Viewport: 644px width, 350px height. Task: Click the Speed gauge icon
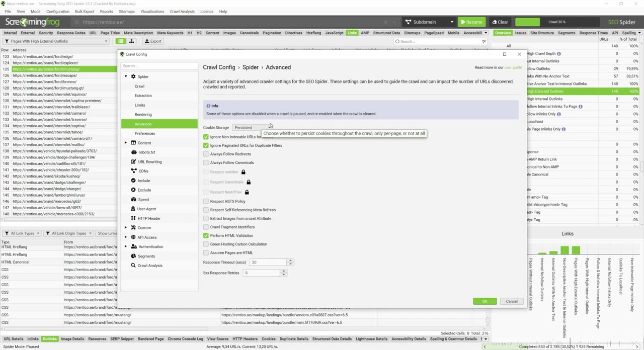tap(133, 200)
